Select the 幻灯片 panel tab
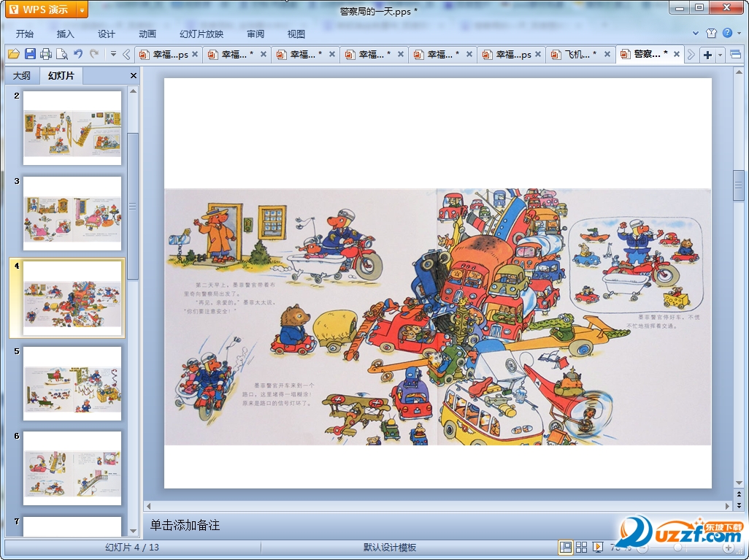Viewport: 749px width, 560px height. (61, 75)
